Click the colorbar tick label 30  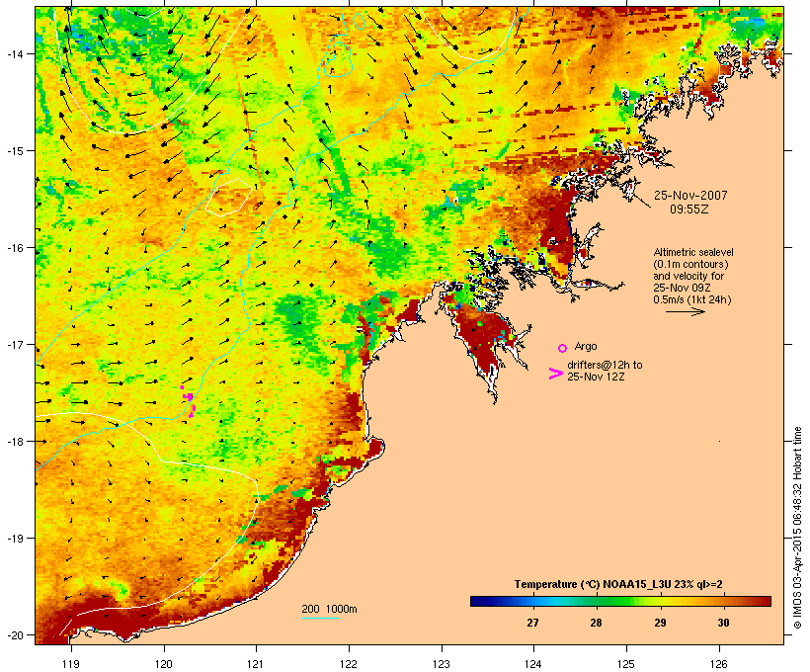[x=723, y=623]
